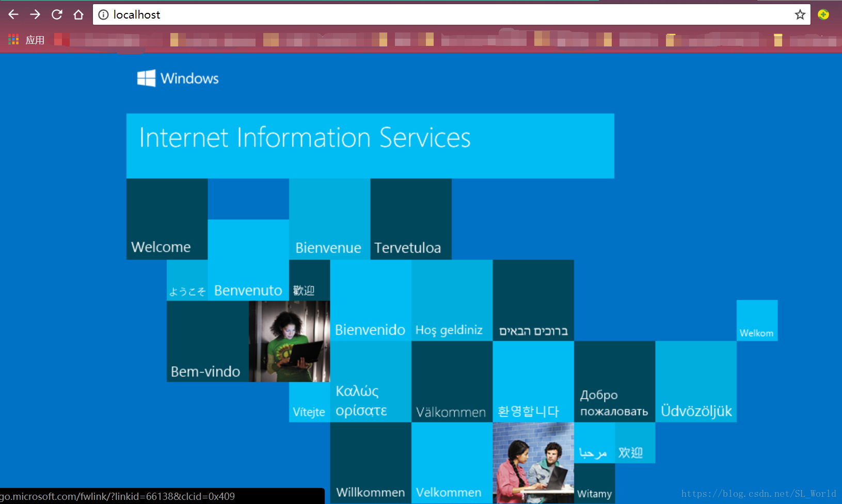Click the Üdvözöljük tile
Image resolution: width=842 pixels, height=504 pixels.
(x=696, y=381)
